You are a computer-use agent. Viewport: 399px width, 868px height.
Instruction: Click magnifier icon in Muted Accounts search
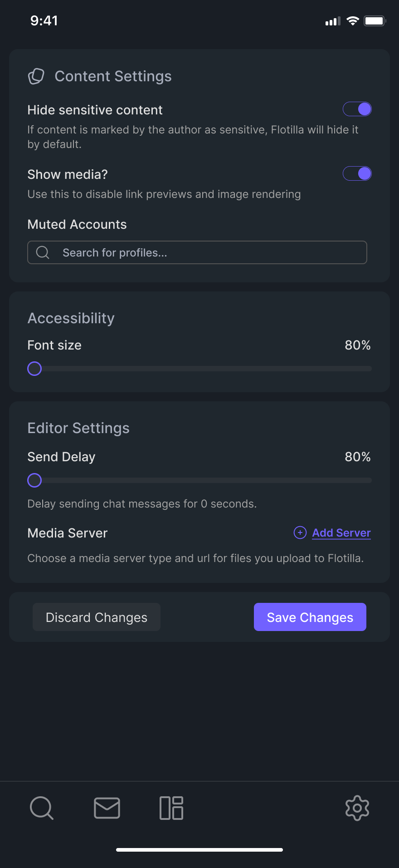coord(43,252)
